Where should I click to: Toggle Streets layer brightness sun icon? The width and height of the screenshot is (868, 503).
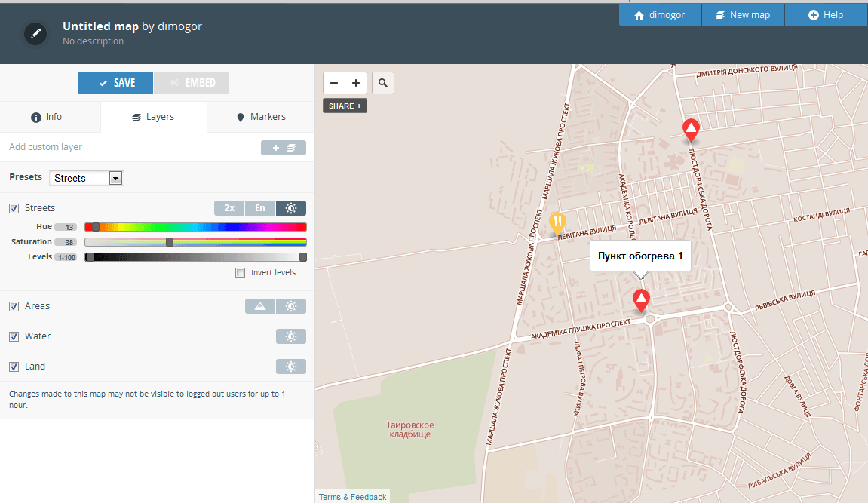(x=291, y=208)
